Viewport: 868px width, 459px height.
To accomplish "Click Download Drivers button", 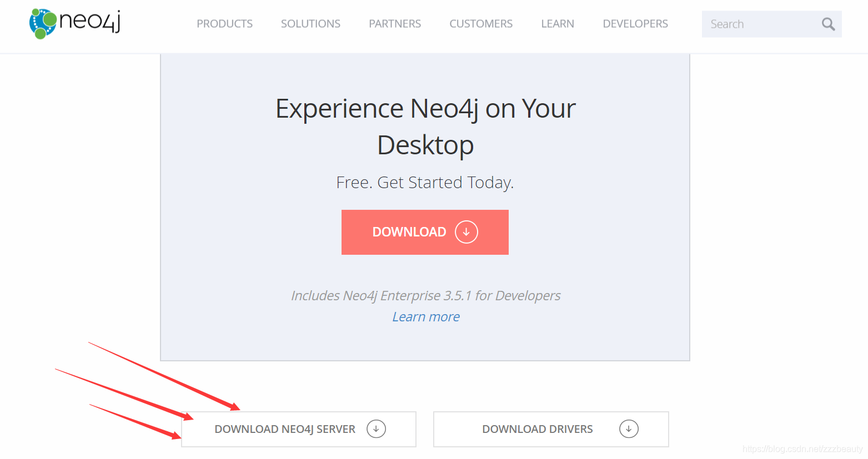I will [551, 429].
